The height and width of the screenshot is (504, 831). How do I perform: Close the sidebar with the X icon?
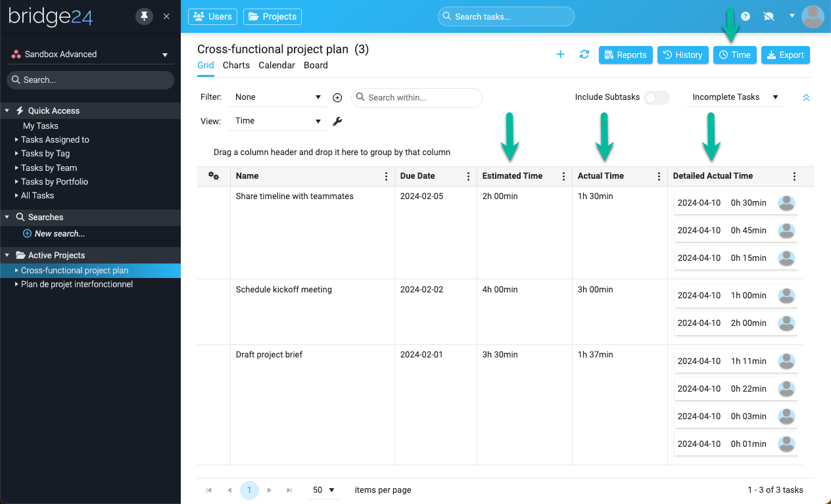[166, 16]
